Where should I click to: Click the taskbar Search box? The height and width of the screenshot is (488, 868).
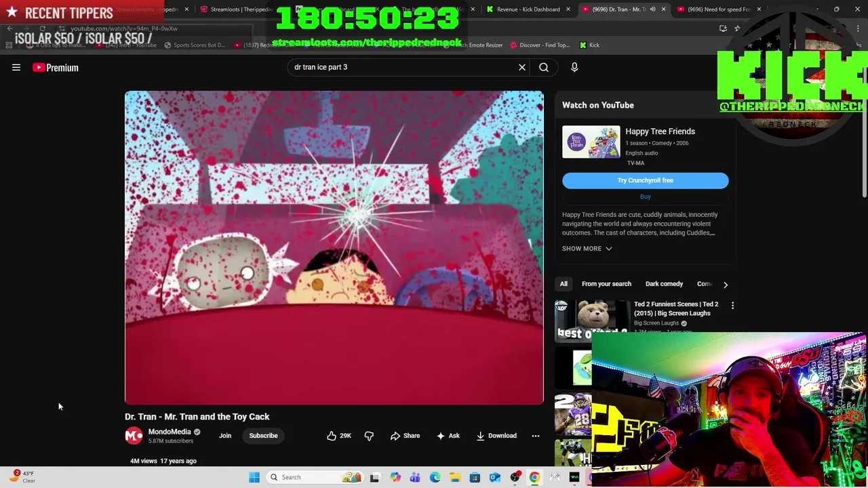click(315, 477)
